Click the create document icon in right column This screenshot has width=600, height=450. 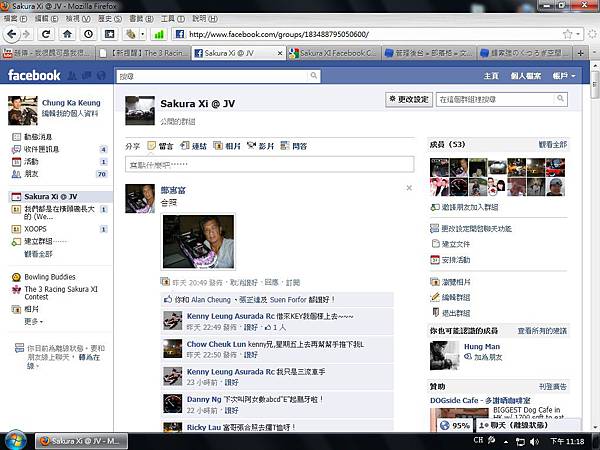coord(435,244)
